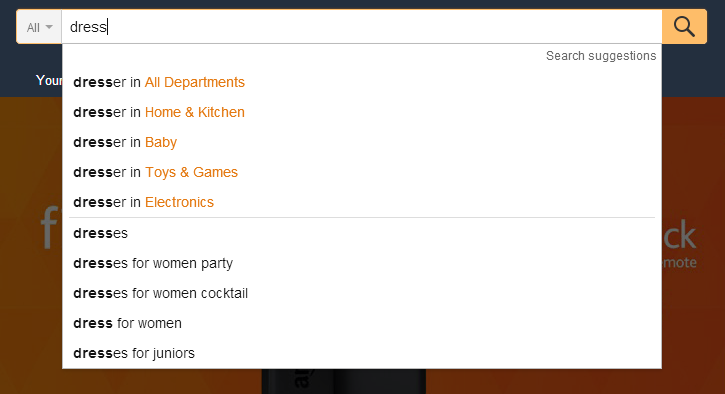Image resolution: width=725 pixels, height=394 pixels.
Task: Click inside the search text field
Action: (362, 27)
